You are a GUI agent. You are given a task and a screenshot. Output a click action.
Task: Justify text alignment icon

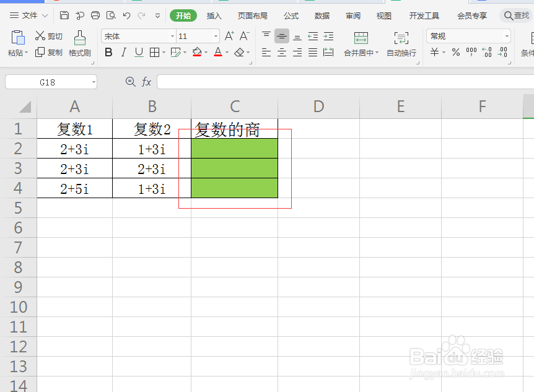coord(313,53)
